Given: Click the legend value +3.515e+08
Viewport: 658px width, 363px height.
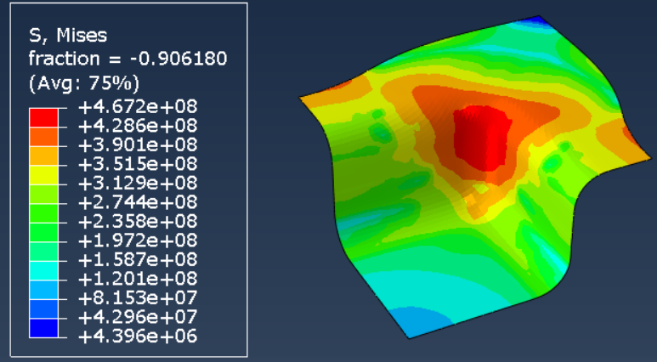Looking at the screenshot, I should pyautogui.click(x=138, y=164).
